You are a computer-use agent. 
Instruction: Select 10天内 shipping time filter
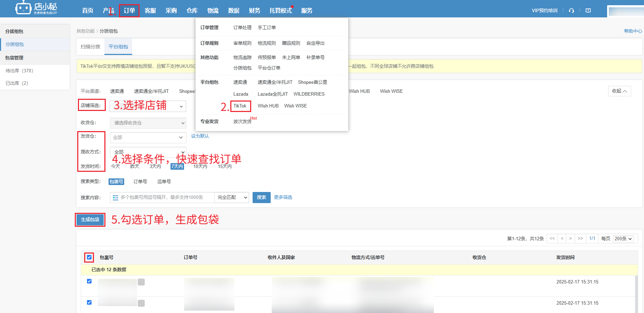(200, 167)
